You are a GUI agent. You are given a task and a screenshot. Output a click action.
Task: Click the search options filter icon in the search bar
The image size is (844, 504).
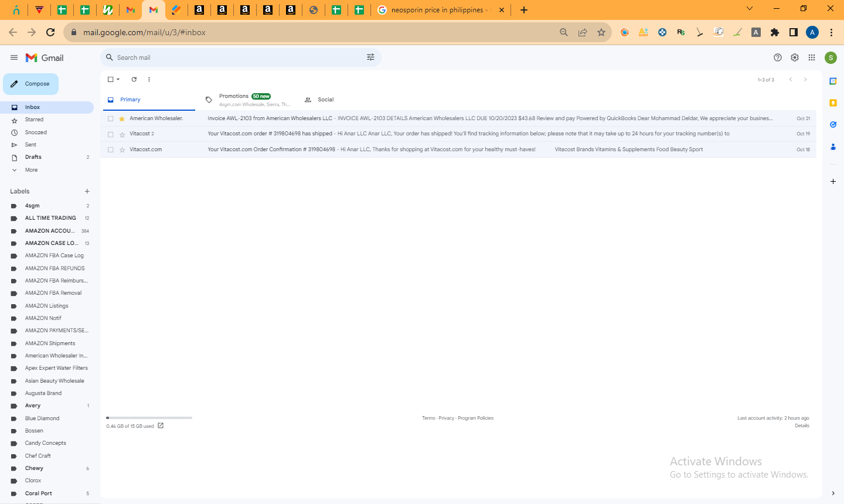click(x=370, y=57)
